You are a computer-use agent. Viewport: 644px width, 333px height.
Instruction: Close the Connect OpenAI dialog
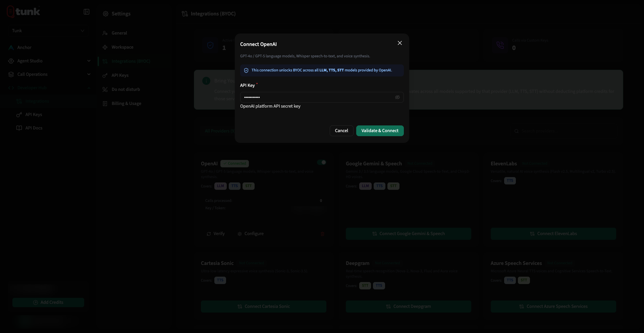coord(399,43)
